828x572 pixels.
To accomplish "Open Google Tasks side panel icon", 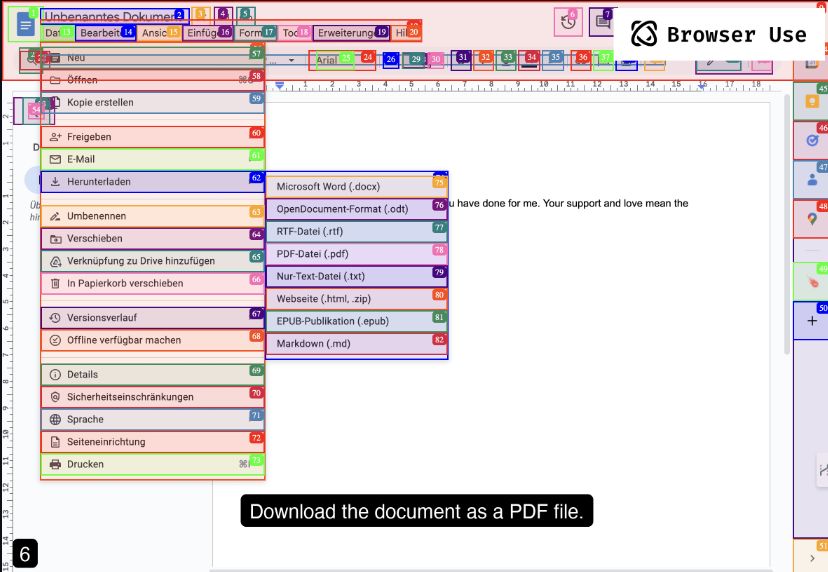I will click(812, 140).
